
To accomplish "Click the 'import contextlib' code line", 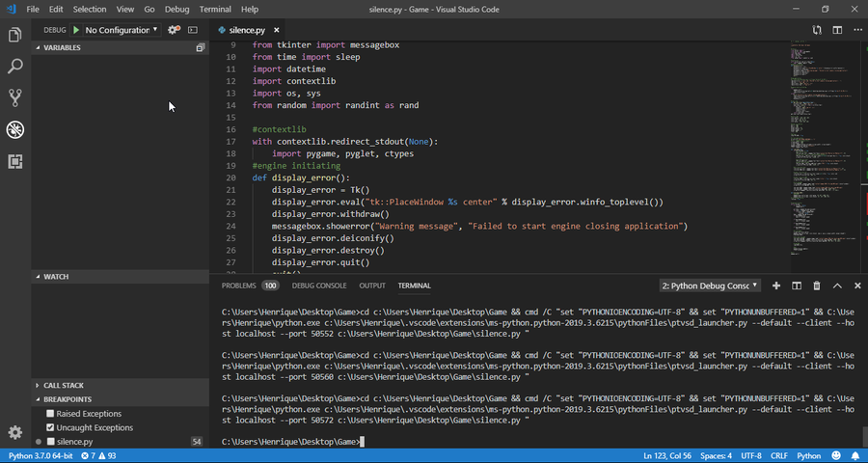I will click(294, 81).
